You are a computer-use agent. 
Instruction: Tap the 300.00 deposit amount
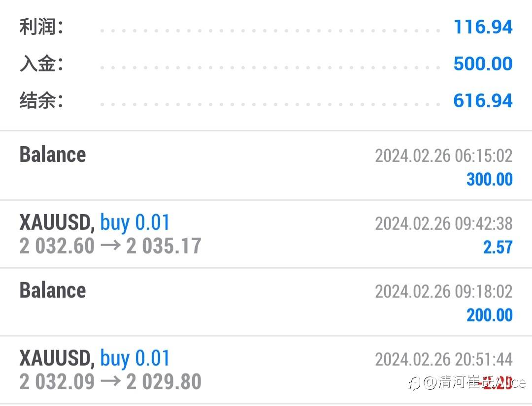[489, 179]
